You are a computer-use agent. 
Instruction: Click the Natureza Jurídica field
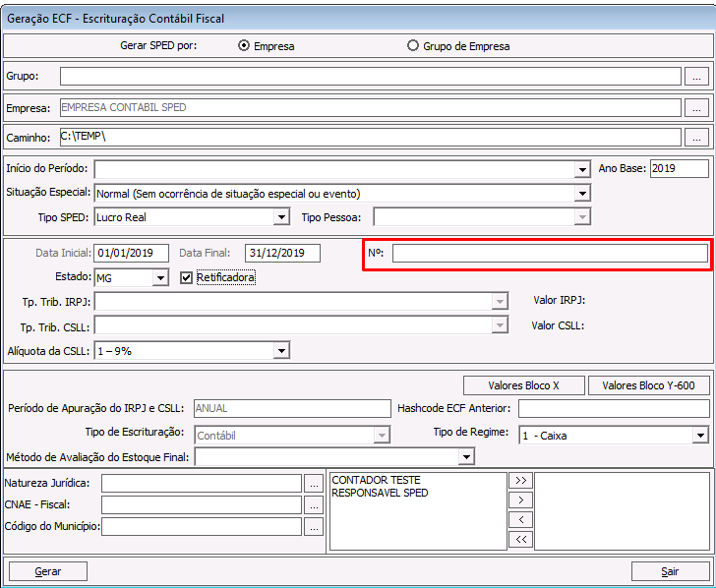coord(202,484)
